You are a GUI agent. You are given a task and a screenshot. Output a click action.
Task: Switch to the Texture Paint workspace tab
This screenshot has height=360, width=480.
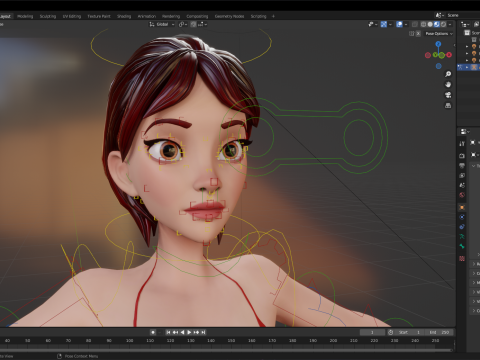tap(99, 16)
